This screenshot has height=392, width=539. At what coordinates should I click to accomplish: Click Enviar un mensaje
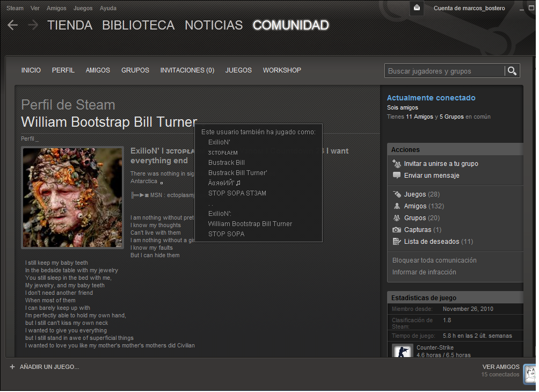pos(432,176)
